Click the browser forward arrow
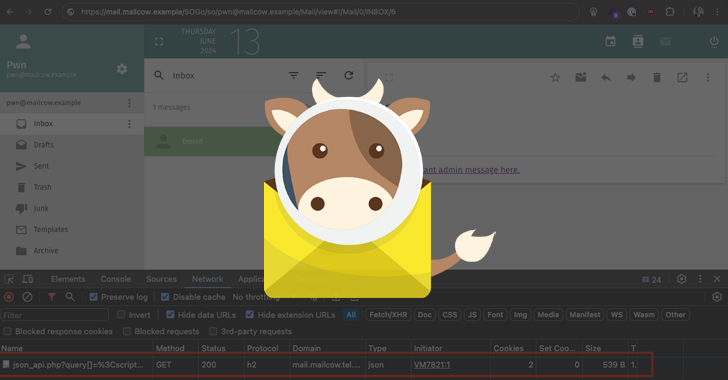The image size is (728, 380). pyautogui.click(x=29, y=12)
